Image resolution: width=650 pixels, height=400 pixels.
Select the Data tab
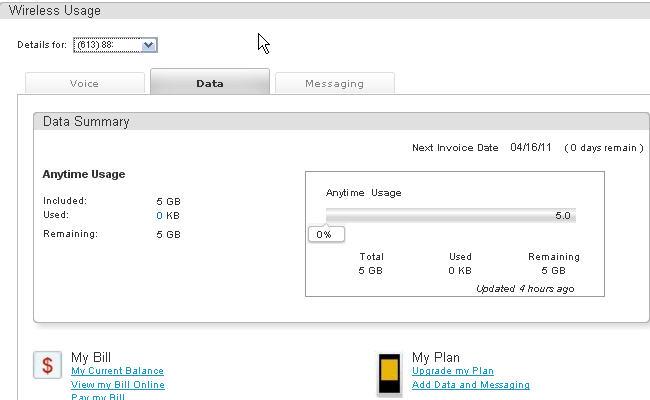[210, 83]
